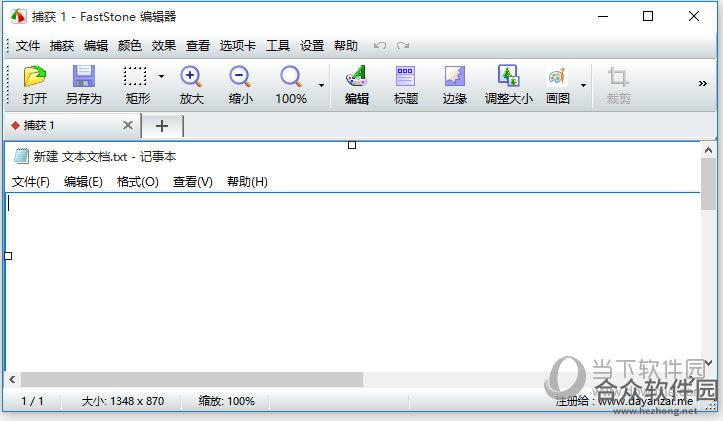Viewport: 723px width, 421px height.
Task: Open the 颜色 menu
Action: 130,46
